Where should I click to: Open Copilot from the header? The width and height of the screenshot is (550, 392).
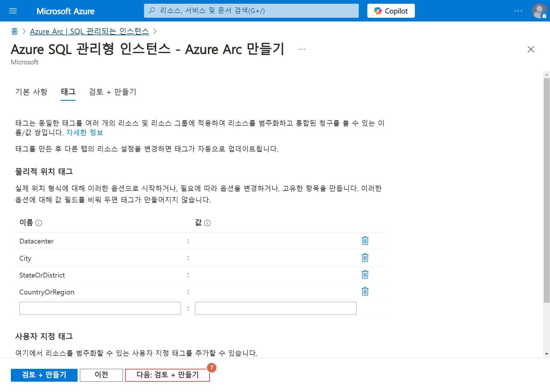tap(391, 11)
